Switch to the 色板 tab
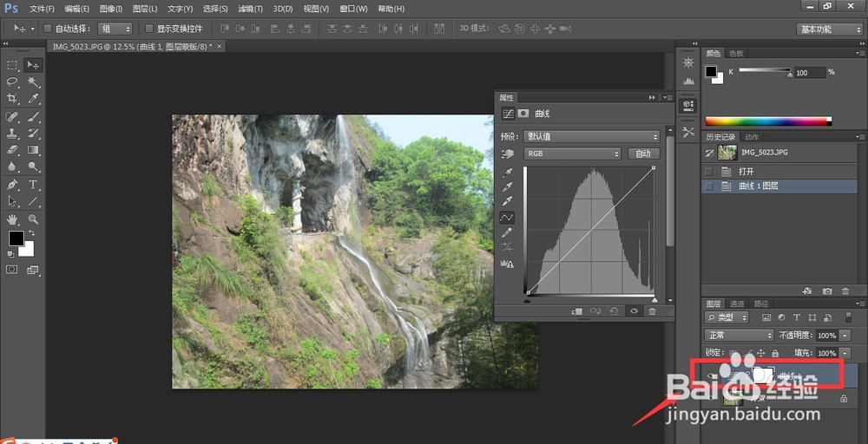The width and height of the screenshot is (868, 444). pos(736,53)
